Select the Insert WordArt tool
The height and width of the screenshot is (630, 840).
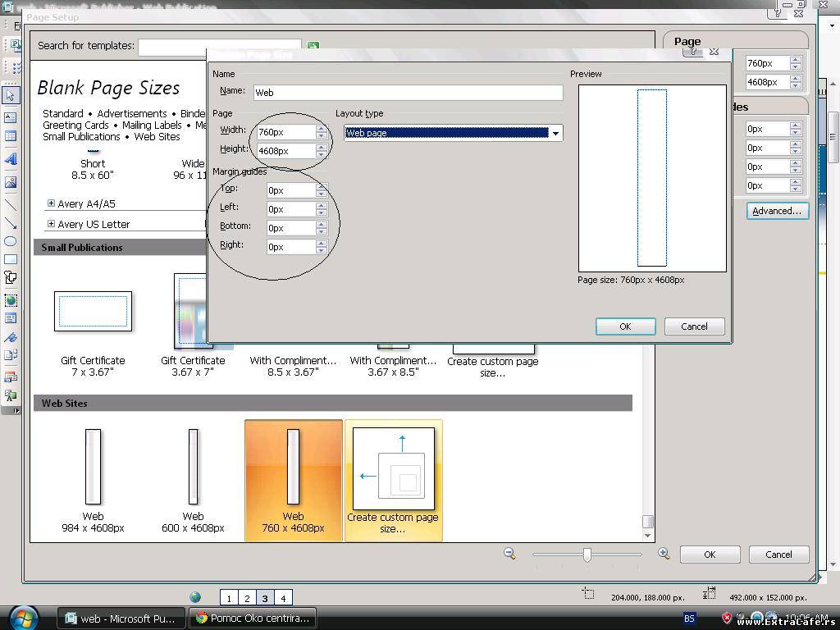10,159
